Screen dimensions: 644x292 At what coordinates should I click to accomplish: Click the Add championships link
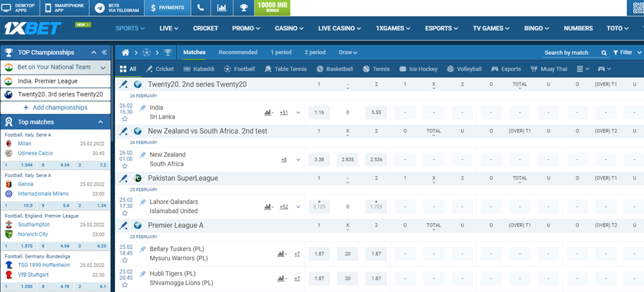55,107
